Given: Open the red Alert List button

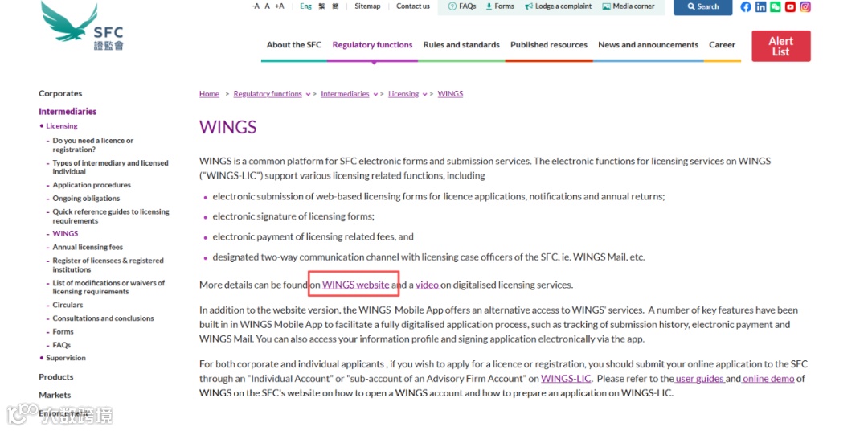Looking at the screenshot, I should click(x=781, y=46).
